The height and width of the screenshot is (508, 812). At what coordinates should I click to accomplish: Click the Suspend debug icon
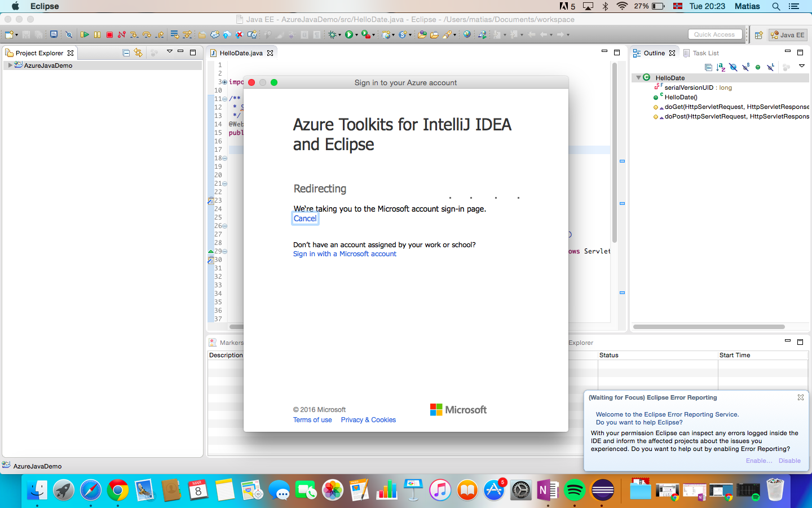click(97, 34)
